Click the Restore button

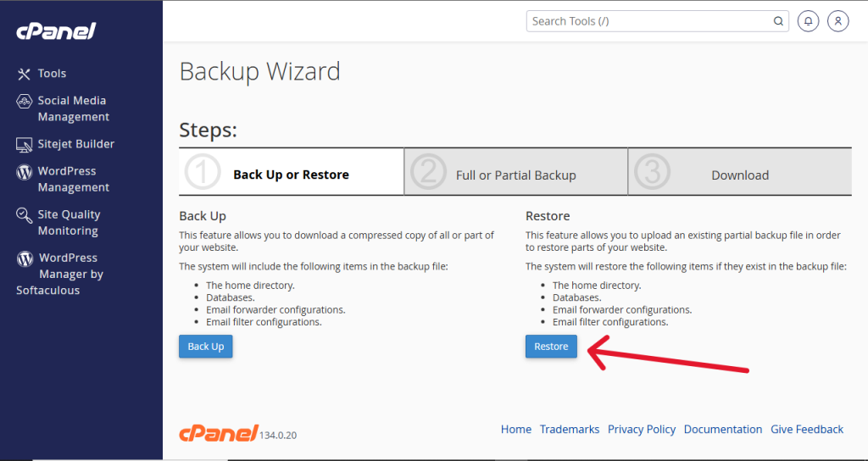pyautogui.click(x=551, y=347)
